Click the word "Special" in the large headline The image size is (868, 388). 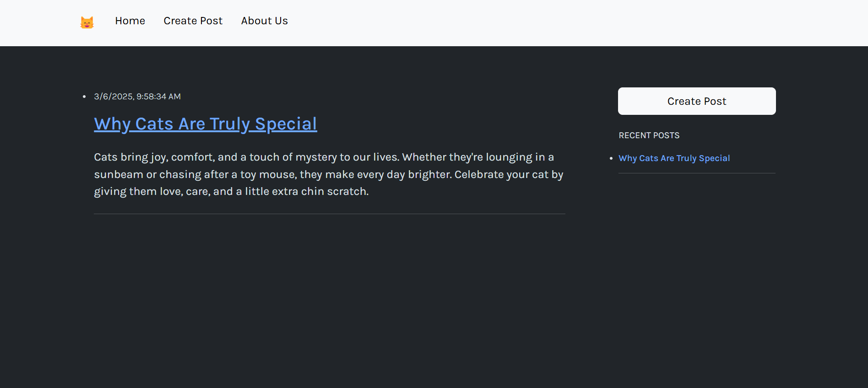(286, 124)
